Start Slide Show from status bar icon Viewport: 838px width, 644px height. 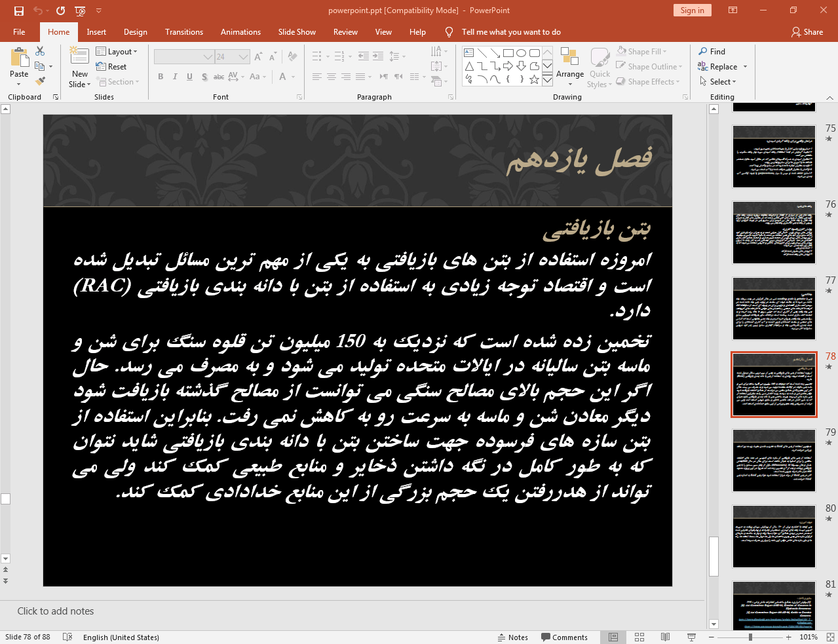tap(691, 637)
